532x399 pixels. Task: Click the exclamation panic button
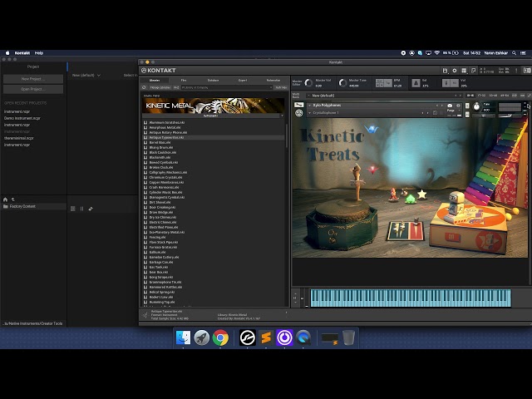point(516,71)
